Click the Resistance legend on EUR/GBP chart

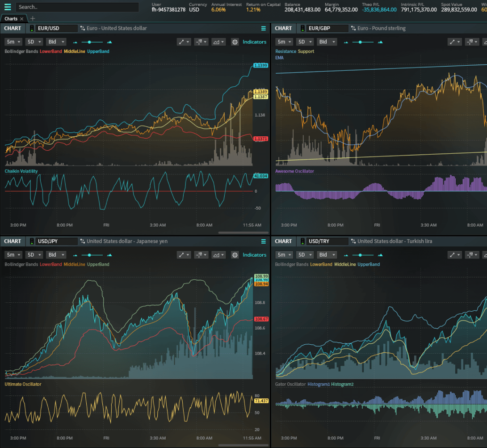point(286,51)
